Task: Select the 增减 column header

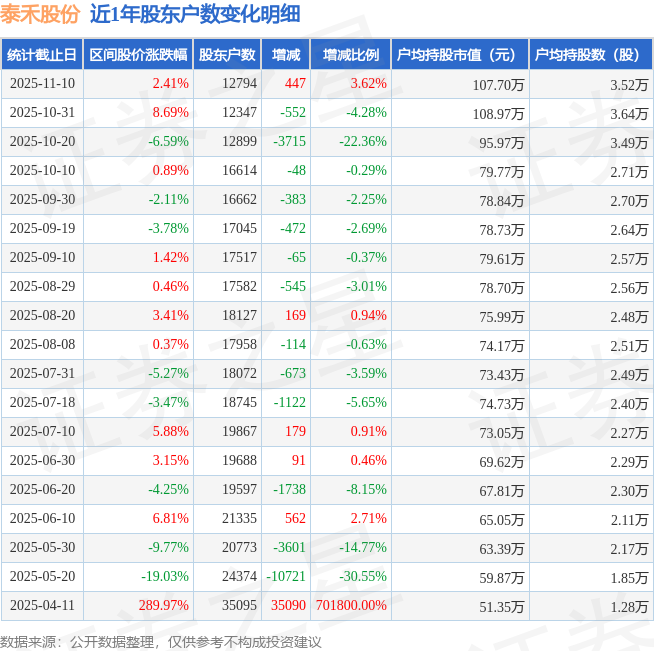Action: (286, 55)
